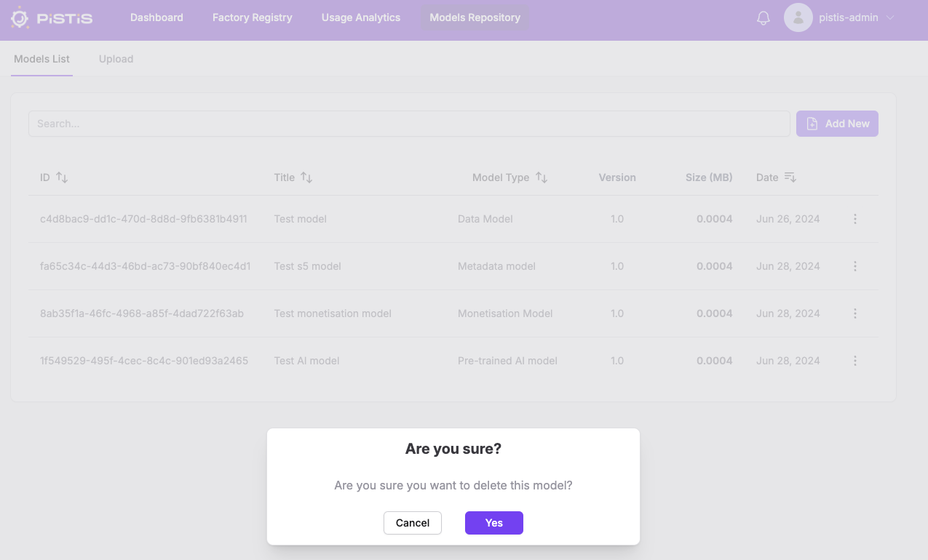928x560 pixels.
Task: Click the Version column header
Action: point(617,177)
